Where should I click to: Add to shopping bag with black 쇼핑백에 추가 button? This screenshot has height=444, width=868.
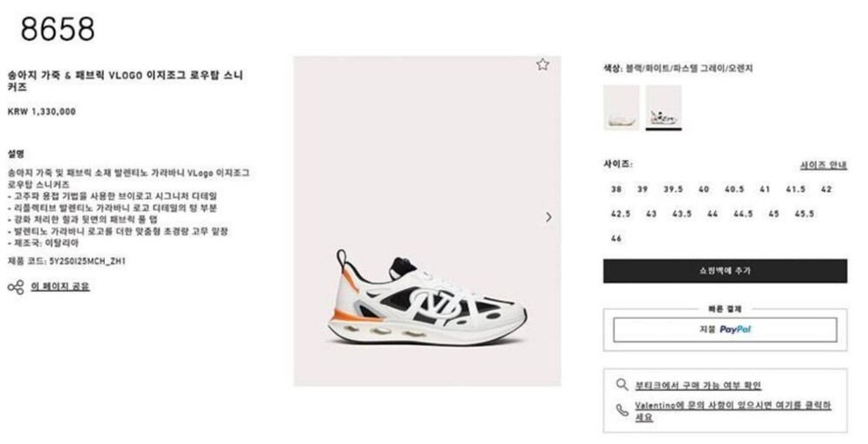point(725,271)
